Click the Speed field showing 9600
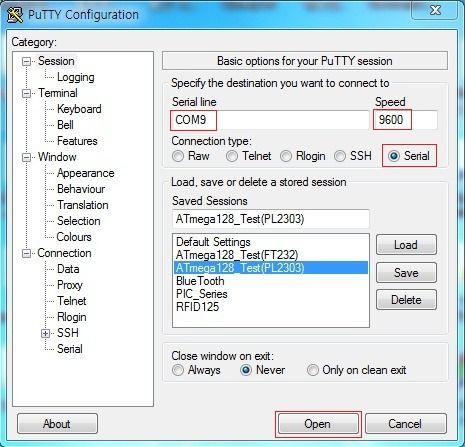The image size is (465, 447). (405, 120)
